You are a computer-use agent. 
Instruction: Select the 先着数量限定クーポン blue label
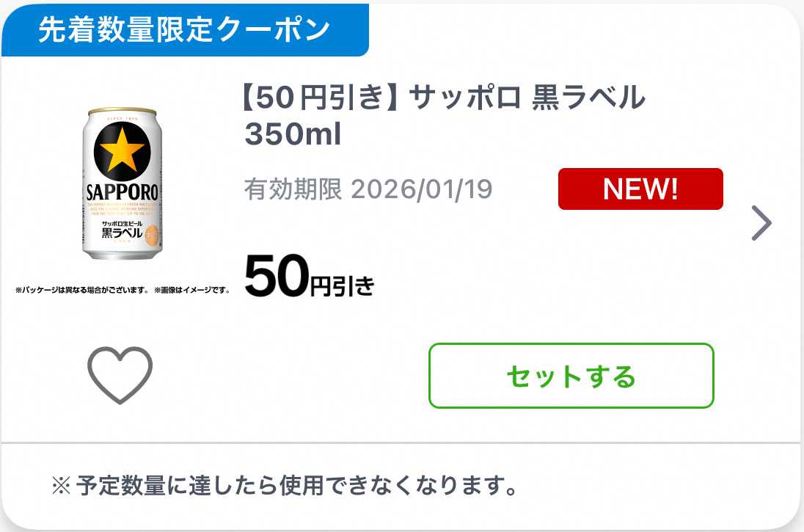(185, 29)
